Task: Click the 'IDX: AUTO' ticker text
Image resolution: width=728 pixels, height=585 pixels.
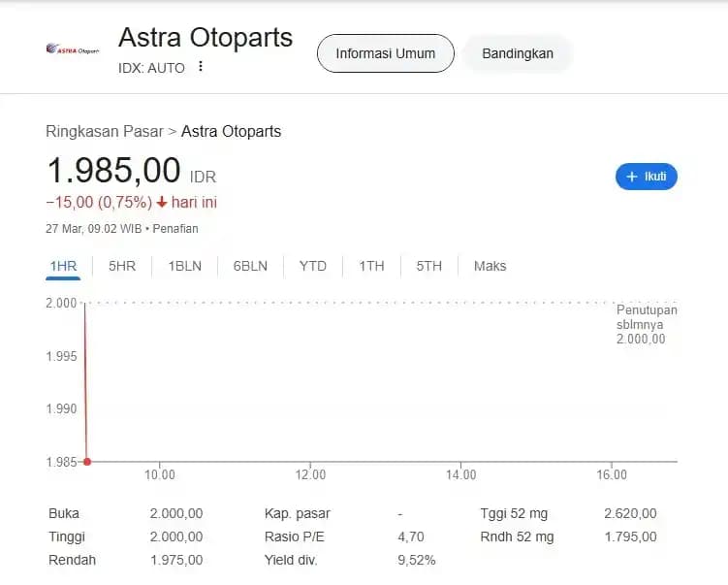Action: click(151, 68)
